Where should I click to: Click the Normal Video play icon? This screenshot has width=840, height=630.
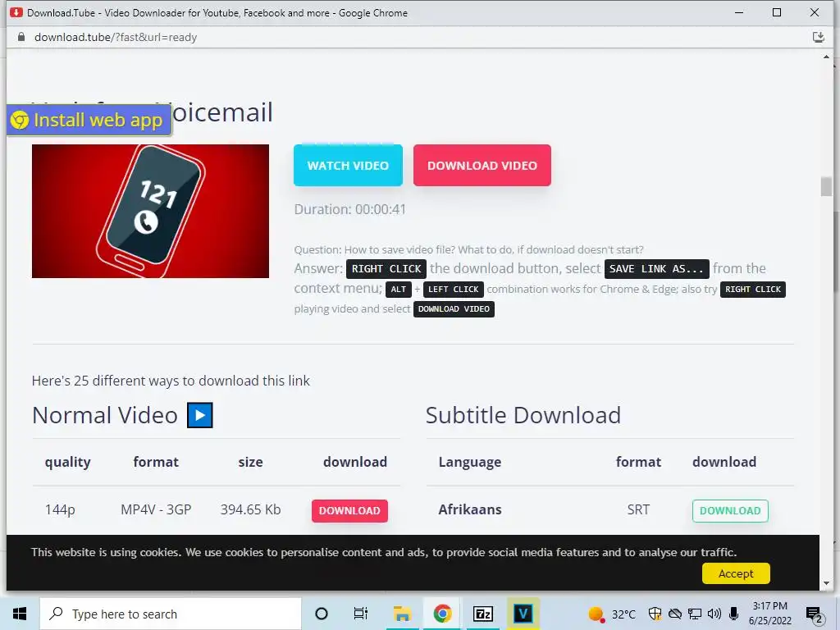(x=200, y=415)
